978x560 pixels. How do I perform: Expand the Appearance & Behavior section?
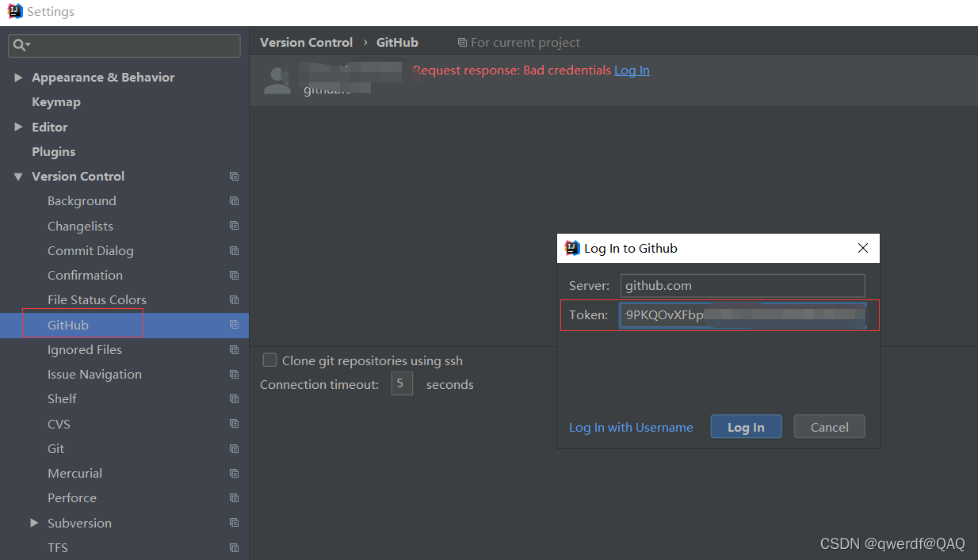tap(18, 78)
